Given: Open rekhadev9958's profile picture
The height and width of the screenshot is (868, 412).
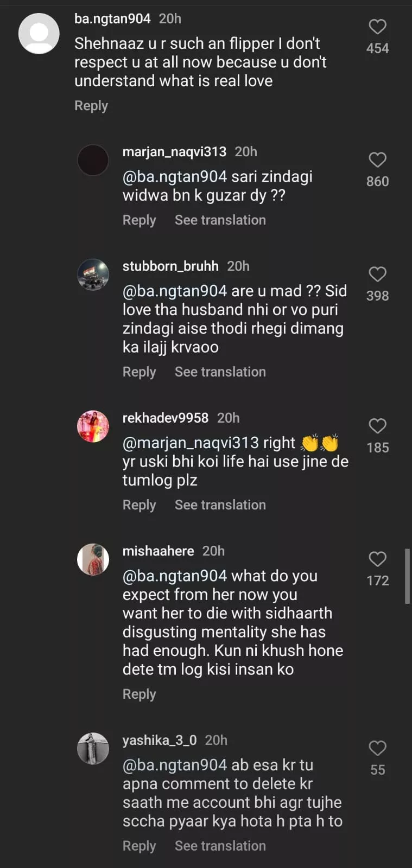Looking at the screenshot, I should coord(93,426).
